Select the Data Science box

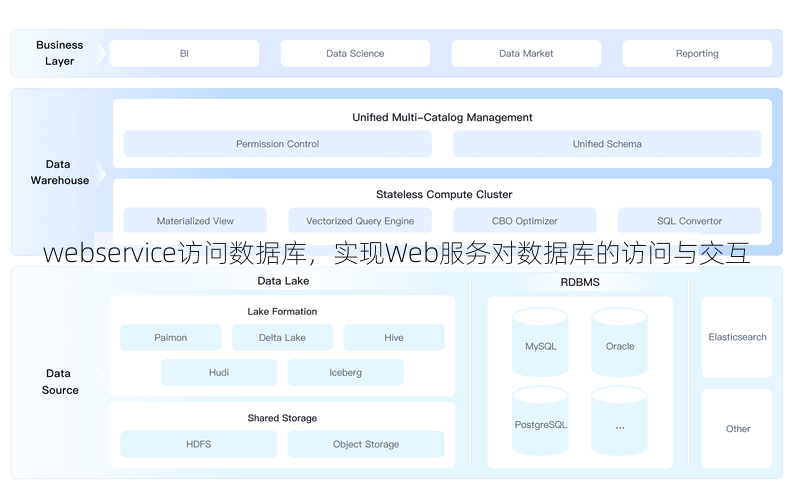click(355, 53)
